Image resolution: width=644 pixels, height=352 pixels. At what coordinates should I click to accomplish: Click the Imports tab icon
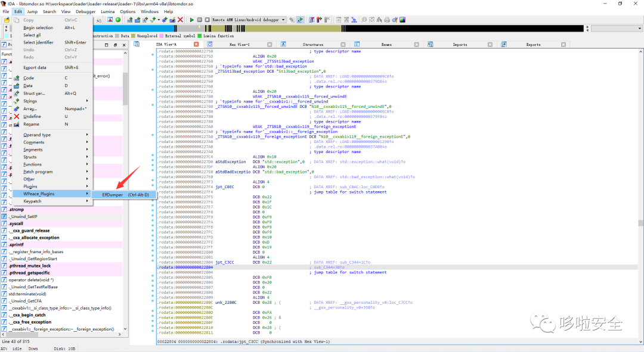pyautogui.click(x=430, y=44)
